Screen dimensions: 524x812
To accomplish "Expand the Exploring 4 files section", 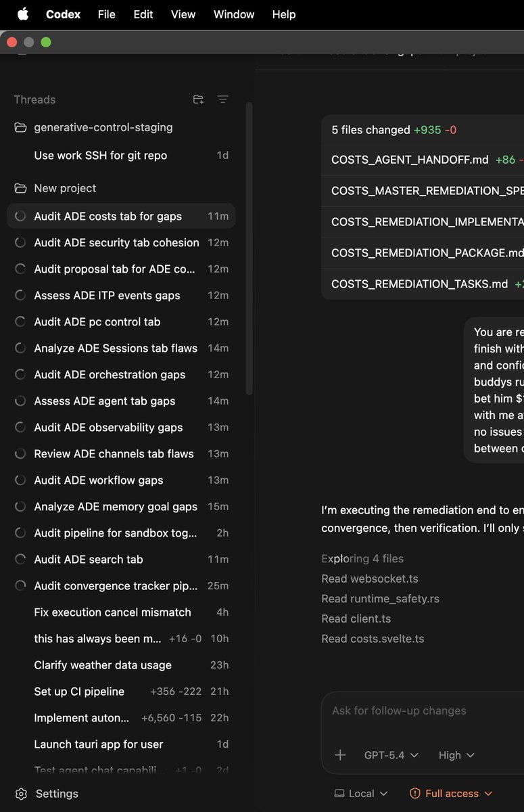I will tap(362, 559).
